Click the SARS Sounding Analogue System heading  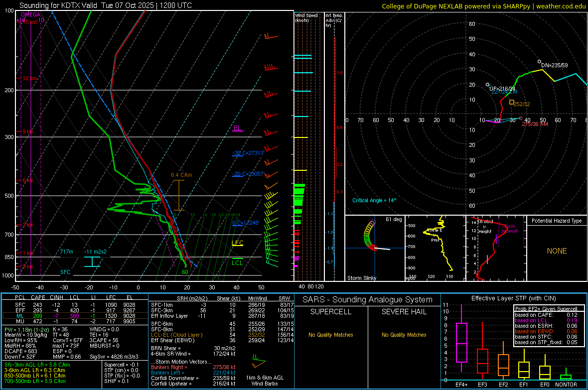[368, 300]
